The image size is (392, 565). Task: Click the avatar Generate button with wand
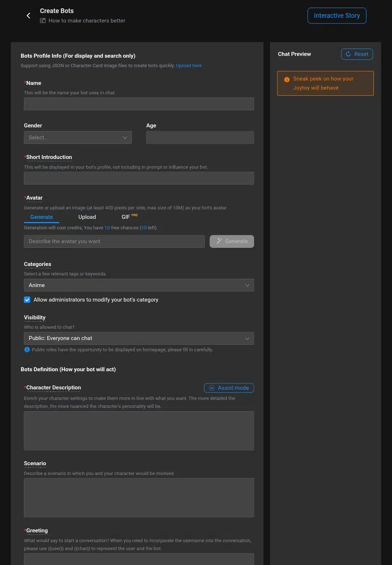[x=232, y=241]
